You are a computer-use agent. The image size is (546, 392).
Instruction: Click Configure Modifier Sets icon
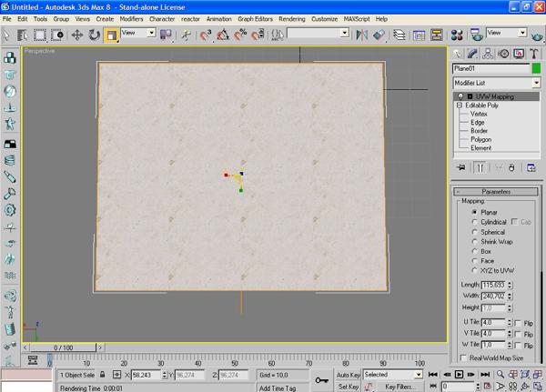pyautogui.click(x=531, y=167)
